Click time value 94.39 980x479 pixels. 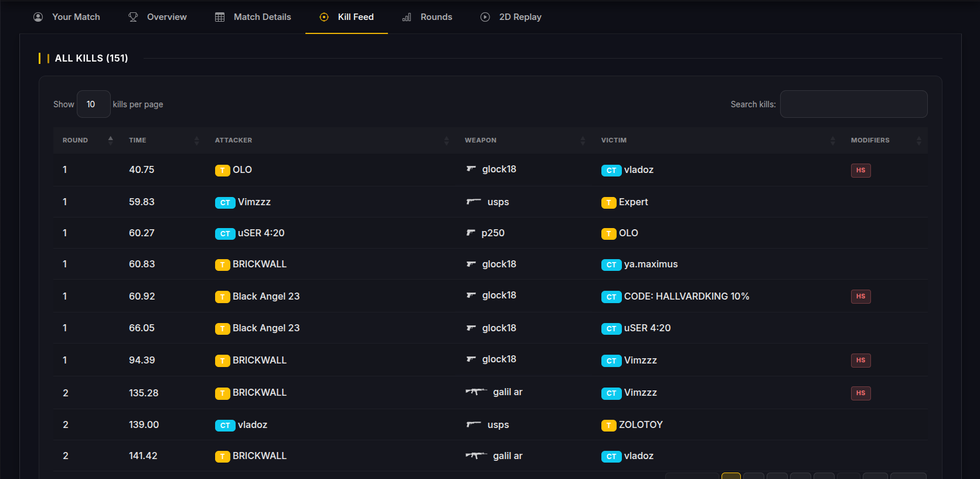[142, 360]
